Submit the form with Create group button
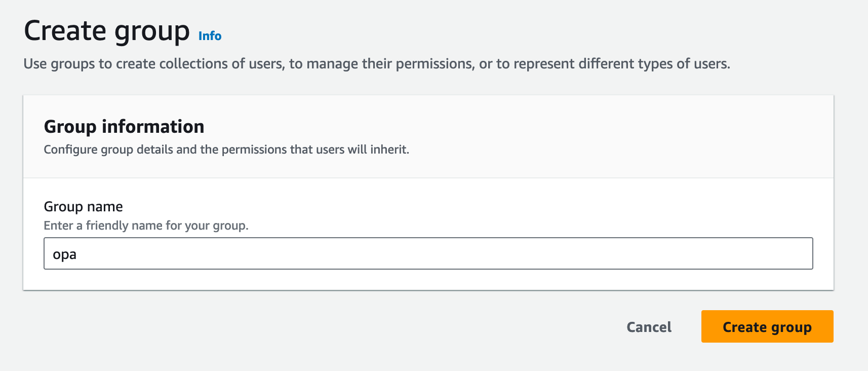This screenshot has height=371, width=868. pyautogui.click(x=767, y=326)
